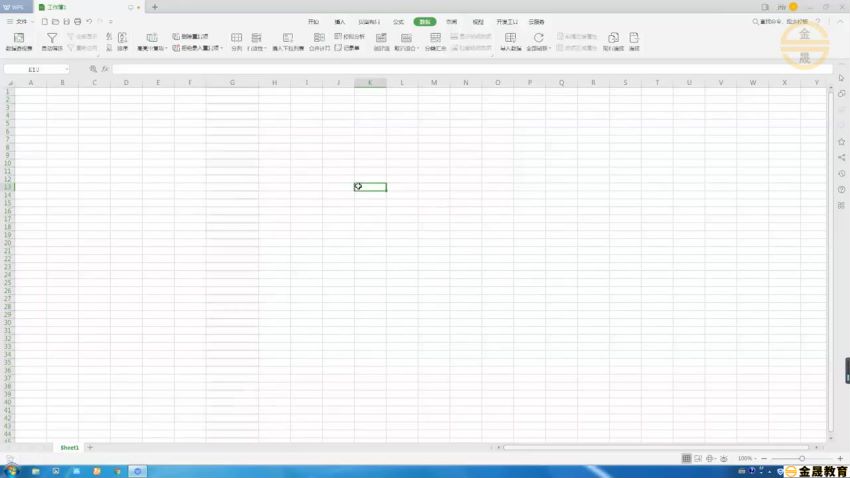Expand the Reject Duplicate Entry dropdown arrow

222,48
